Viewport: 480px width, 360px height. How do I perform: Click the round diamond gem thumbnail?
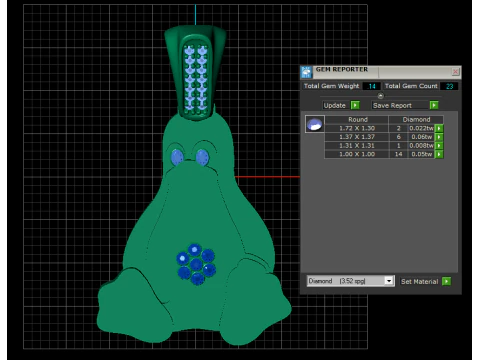tap(314, 124)
